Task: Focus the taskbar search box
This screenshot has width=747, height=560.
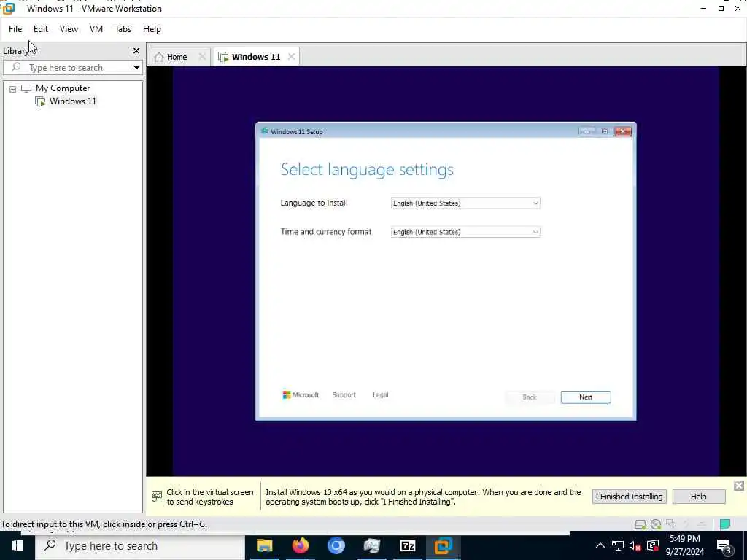Action: coord(140,545)
